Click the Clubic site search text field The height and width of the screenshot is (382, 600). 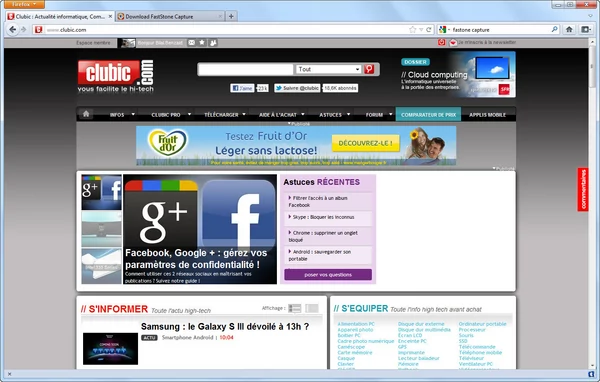click(245, 69)
